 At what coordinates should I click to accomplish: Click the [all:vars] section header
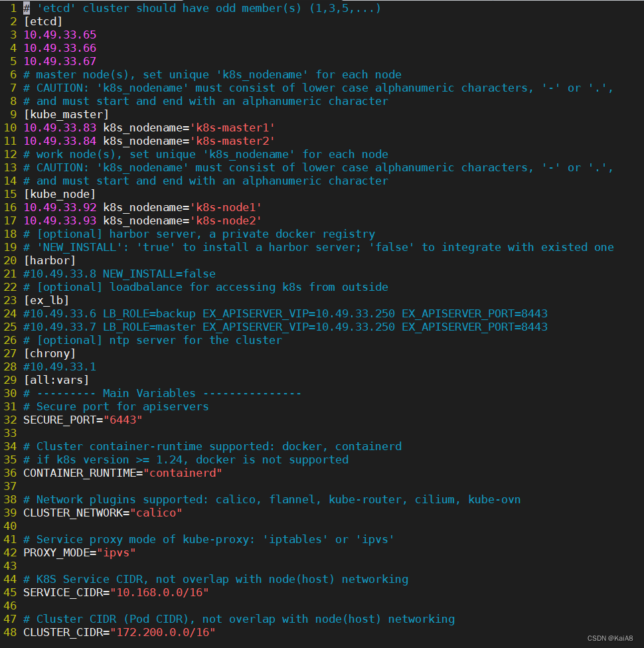point(56,380)
